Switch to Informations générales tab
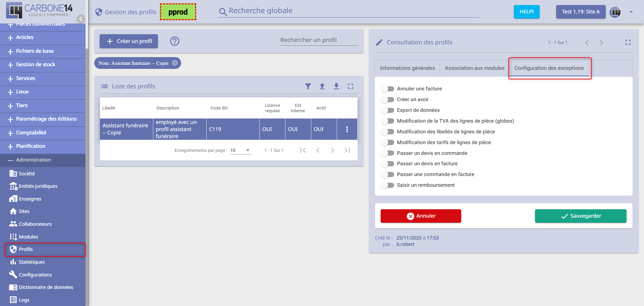This screenshot has height=306, width=644. coord(407,68)
